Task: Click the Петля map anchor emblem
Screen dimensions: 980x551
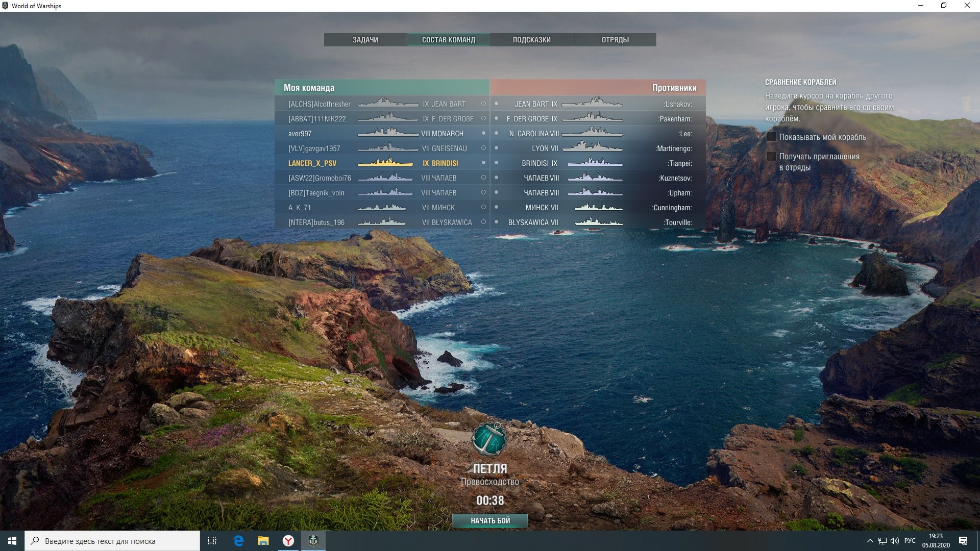Action: [489, 439]
